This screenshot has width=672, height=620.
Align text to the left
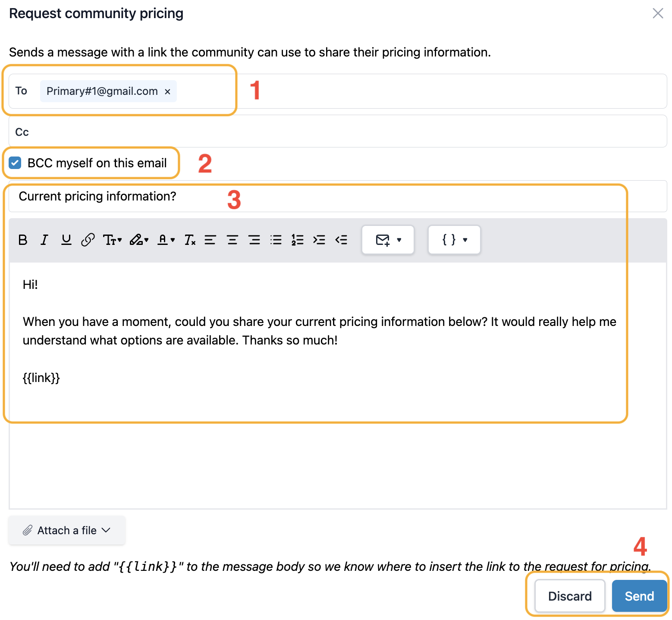pyautogui.click(x=210, y=240)
